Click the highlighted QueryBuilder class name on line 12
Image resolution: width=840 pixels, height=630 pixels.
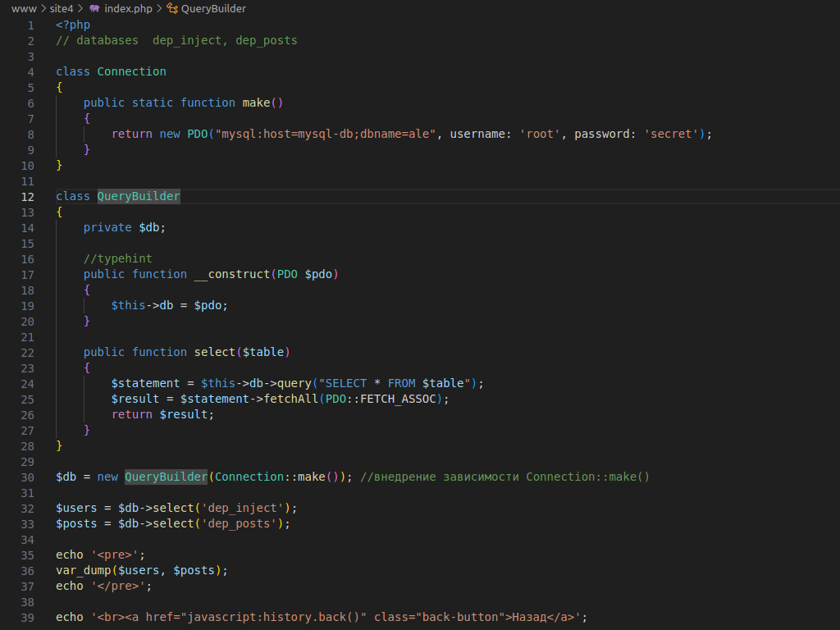point(139,196)
